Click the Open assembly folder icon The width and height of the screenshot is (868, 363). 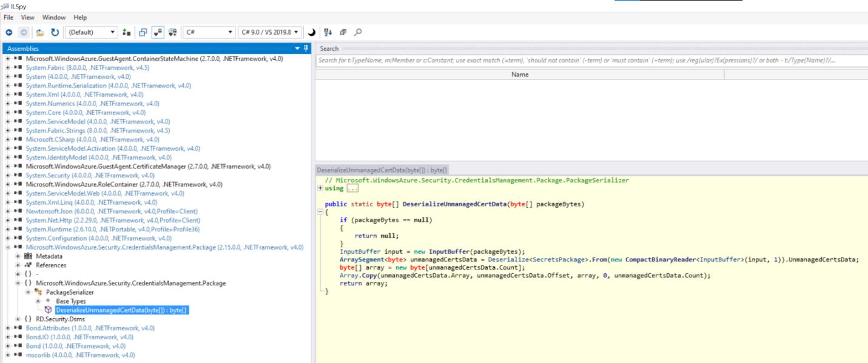(40, 32)
